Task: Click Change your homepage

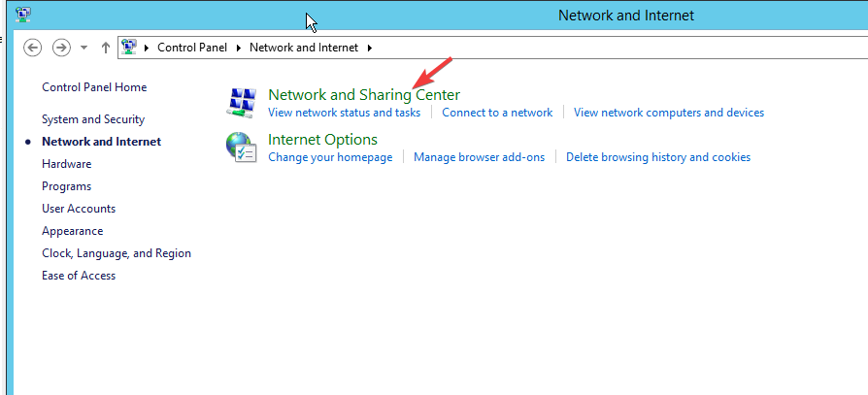Action: [330, 157]
